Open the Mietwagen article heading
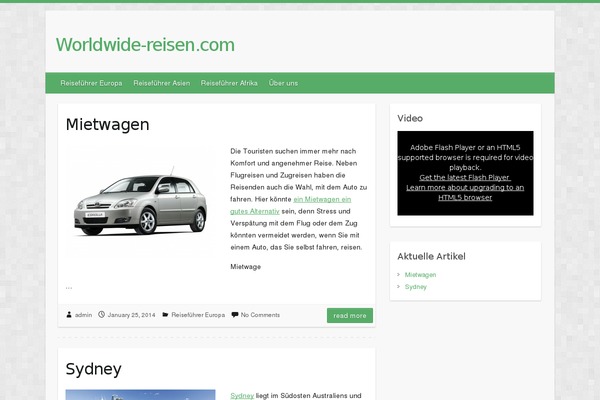The width and height of the screenshot is (600, 400). [108, 125]
